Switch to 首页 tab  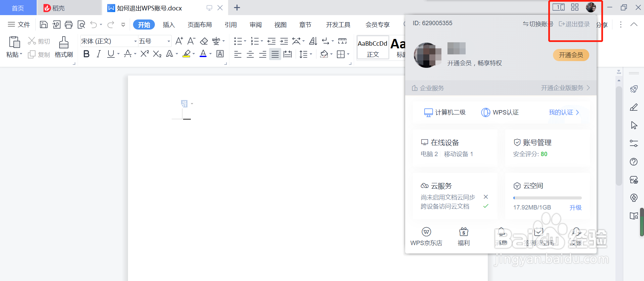point(18,8)
